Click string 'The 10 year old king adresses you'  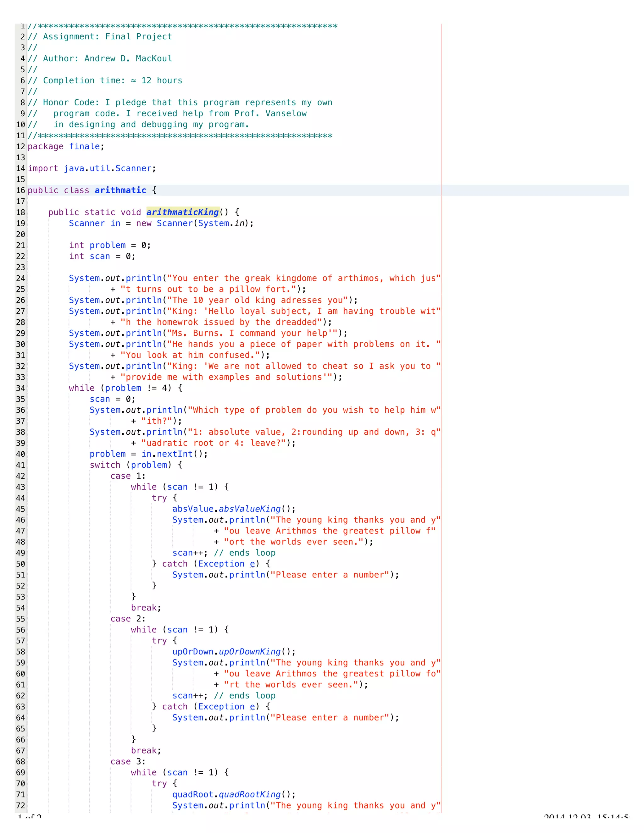point(258,300)
